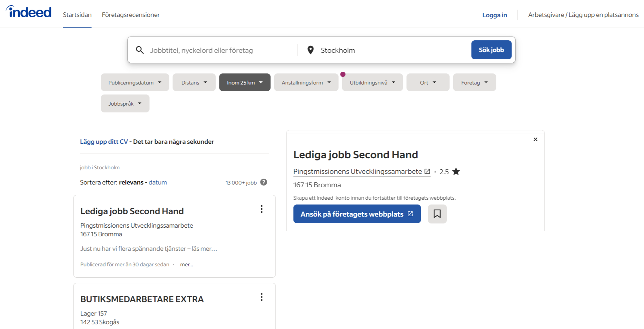This screenshot has height=329, width=644.
Task: Focus the Stockholm location field
Action: tap(393, 50)
